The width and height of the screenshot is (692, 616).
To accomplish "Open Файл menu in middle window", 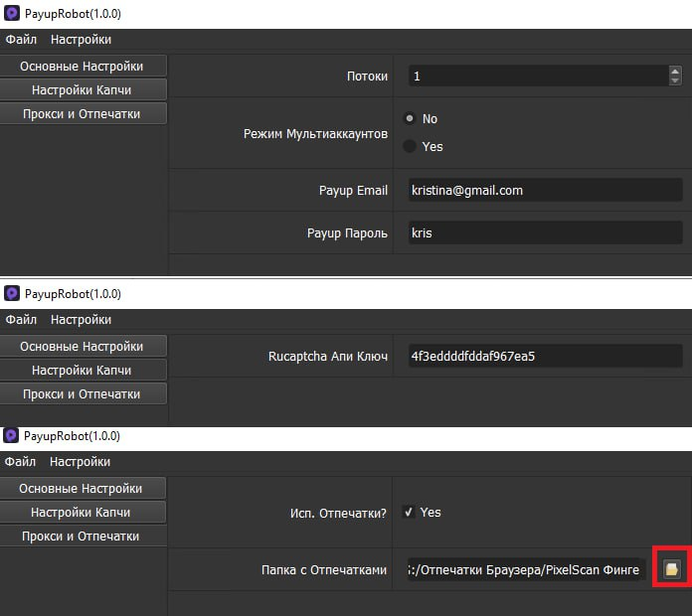I will (21, 319).
